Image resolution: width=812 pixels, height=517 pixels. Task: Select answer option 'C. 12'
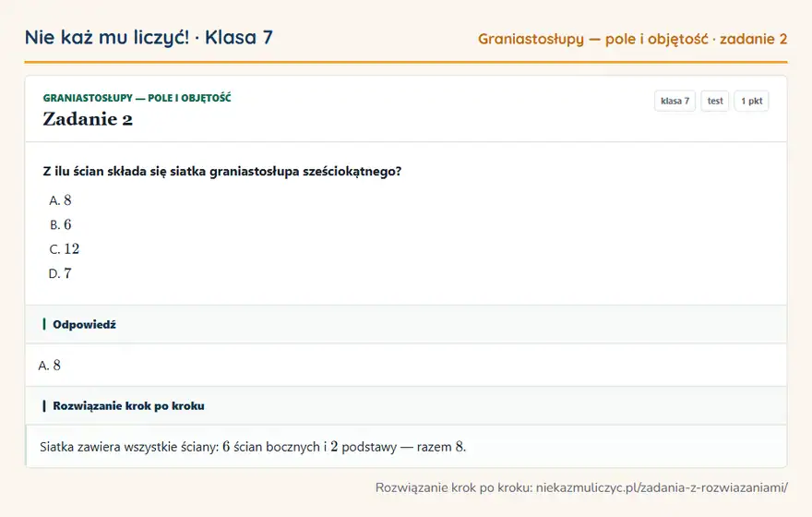(65, 249)
